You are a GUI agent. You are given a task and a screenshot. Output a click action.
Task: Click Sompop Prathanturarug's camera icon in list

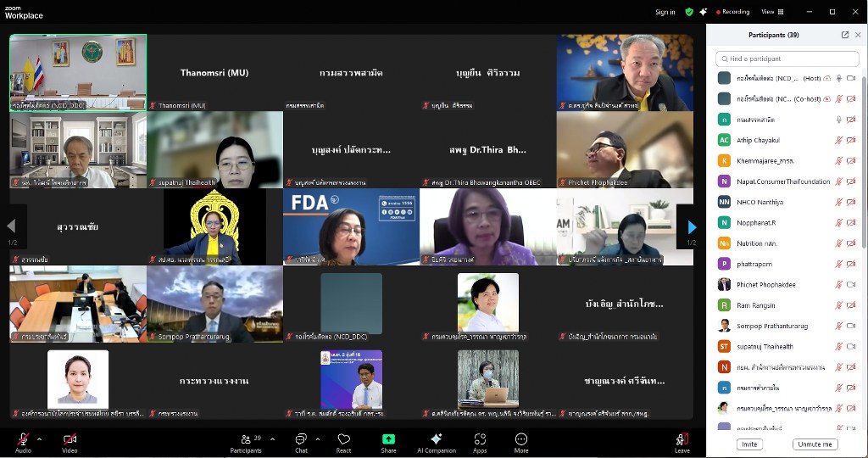coord(851,327)
